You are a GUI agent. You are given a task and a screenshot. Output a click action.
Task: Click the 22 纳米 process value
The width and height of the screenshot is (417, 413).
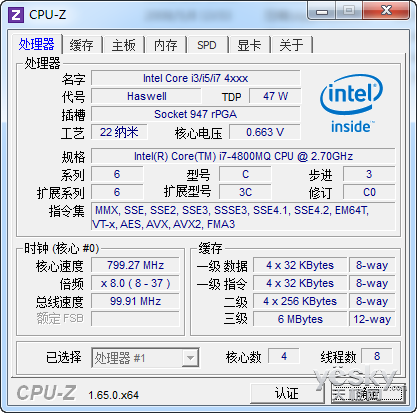click(x=119, y=132)
